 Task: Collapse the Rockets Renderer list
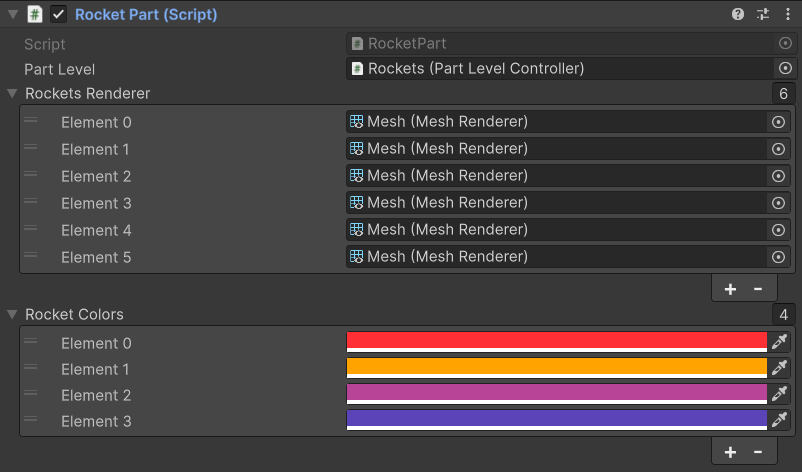pyautogui.click(x=12, y=94)
